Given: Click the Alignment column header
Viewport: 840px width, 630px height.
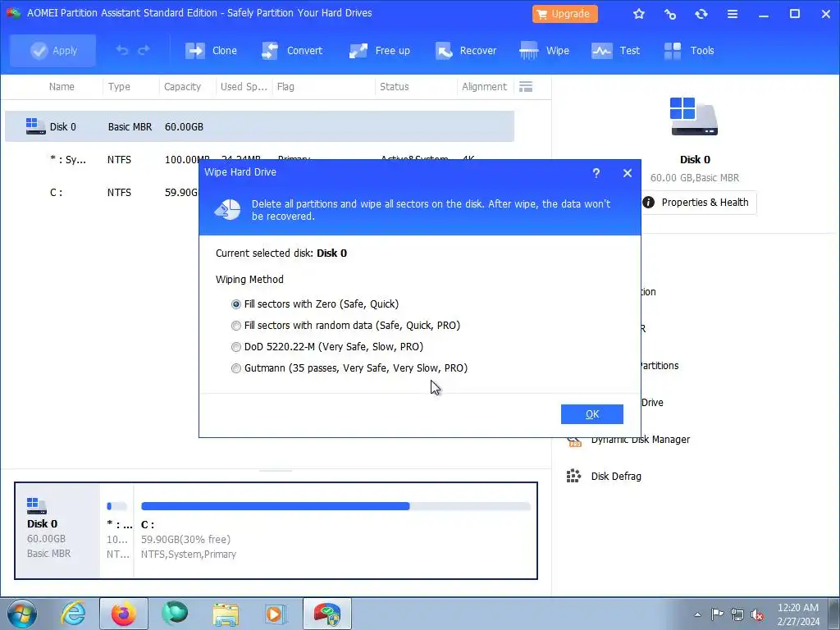Looking at the screenshot, I should tap(484, 87).
